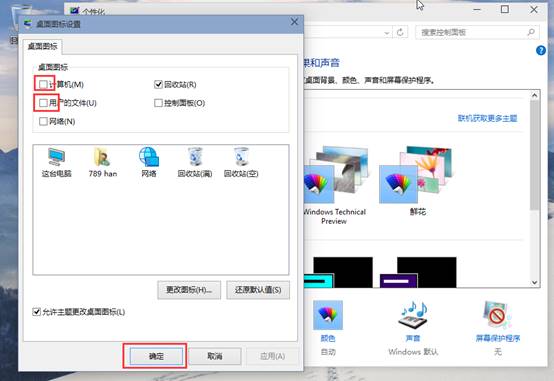Select the 鲜花 theme
Viewport: 554px width, 381px height.
417,181
